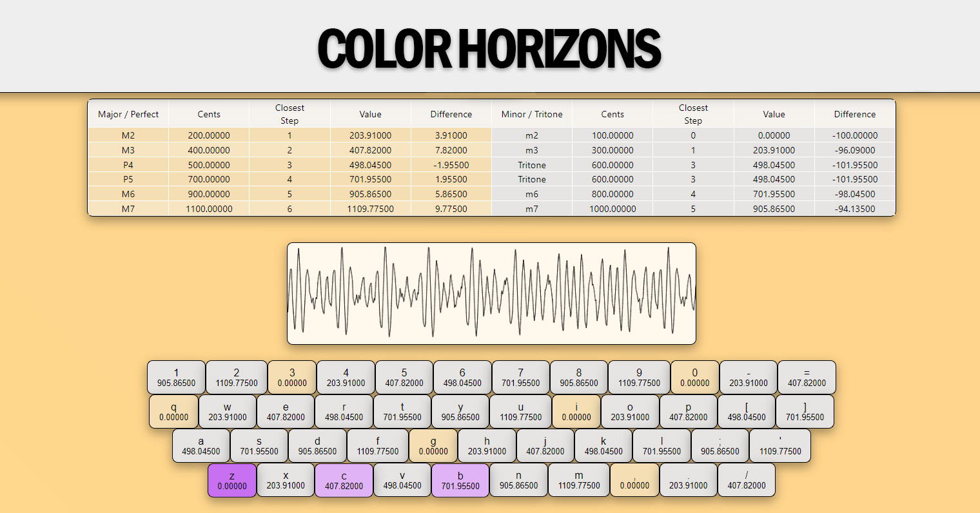Click the m7 row label

[532, 209]
